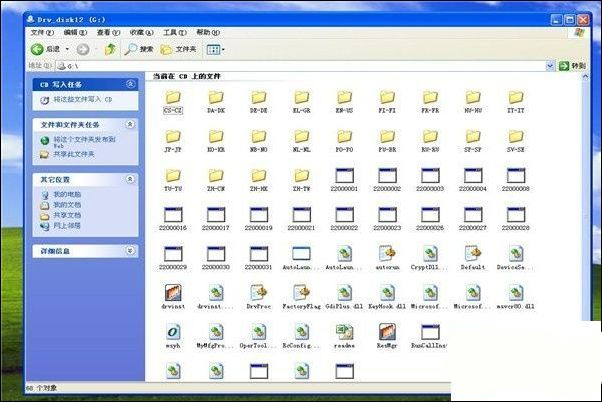Select the DE-DE folder
This screenshot has width=602, height=402.
tap(259, 102)
